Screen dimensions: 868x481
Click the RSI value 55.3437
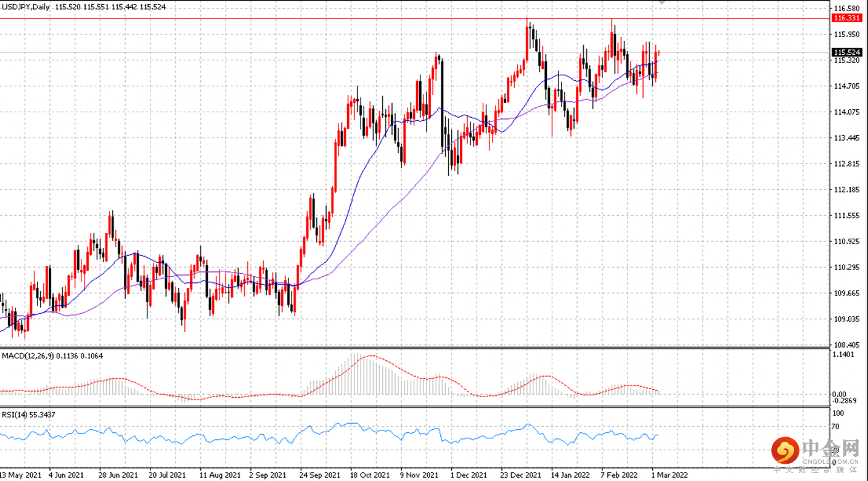43,415
